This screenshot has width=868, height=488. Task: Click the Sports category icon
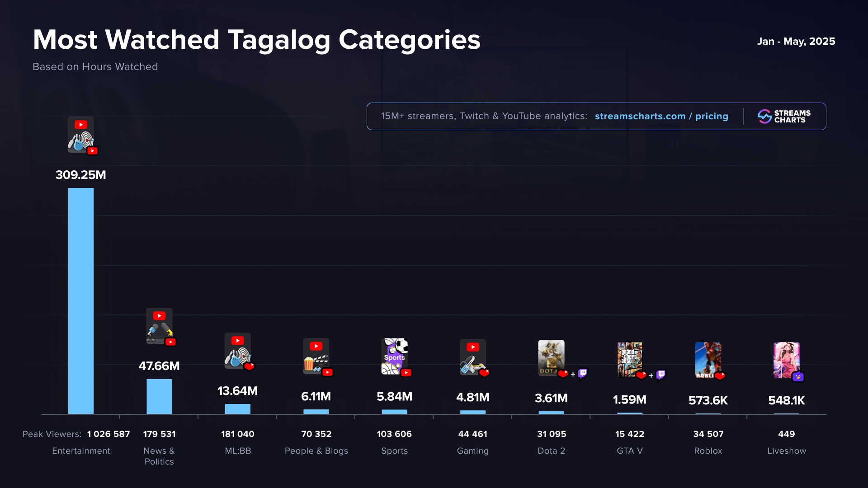point(395,357)
